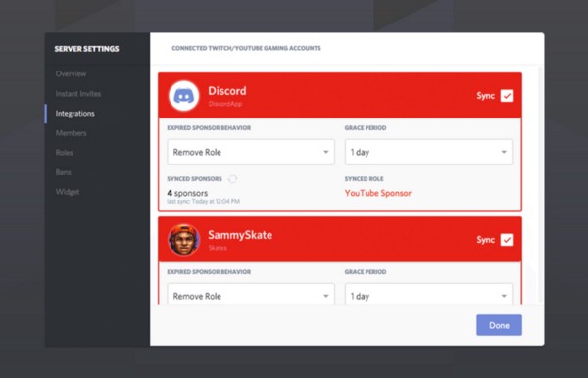Viewport: 588px width, 378px height.
Task: Click the SammySkate profile avatar
Action: tap(184, 240)
